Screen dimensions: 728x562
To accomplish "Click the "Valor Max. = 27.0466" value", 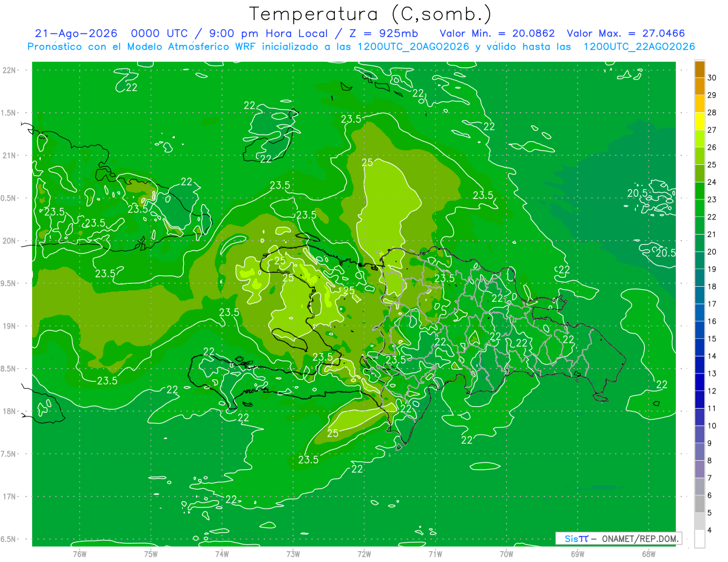I will 626,33.
